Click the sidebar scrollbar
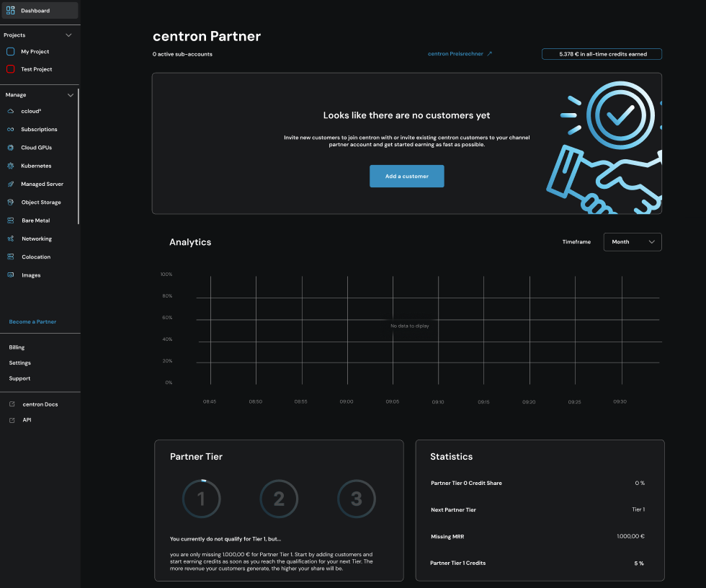This screenshot has width=706, height=588. pyautogui.click(x=79, y=156)
